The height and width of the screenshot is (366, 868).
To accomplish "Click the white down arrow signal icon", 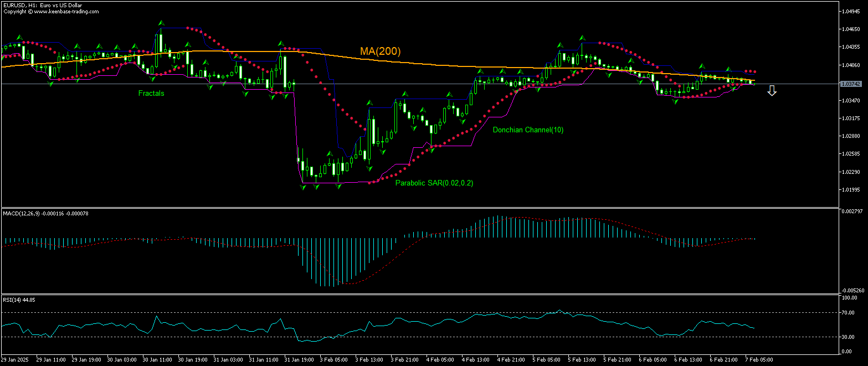I will [772, 91].
